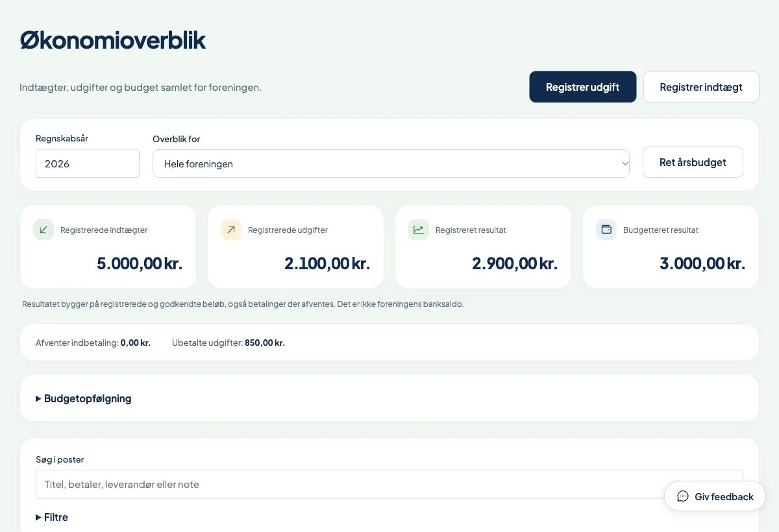
Task: Click the Søg i poster search field
Action: click(389, 484)
